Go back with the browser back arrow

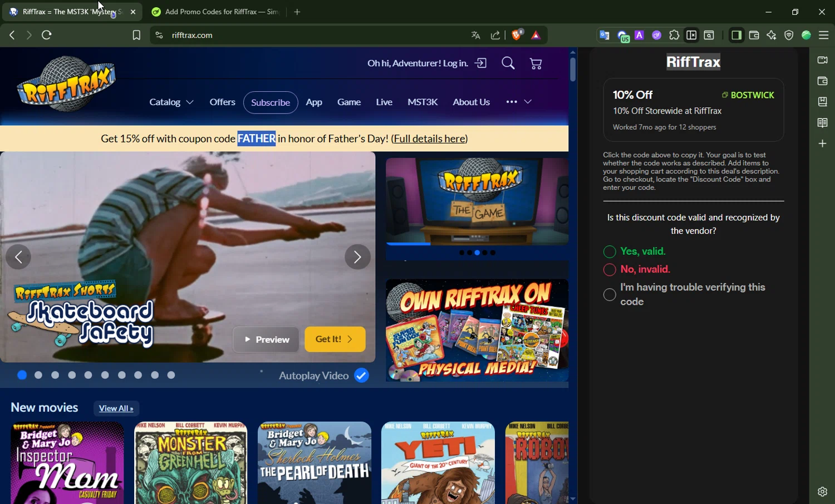pos(12,35)
